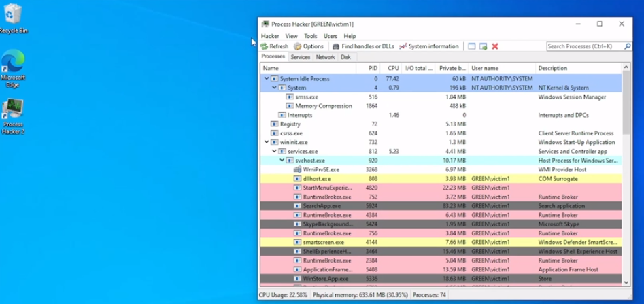Screen dimensions: 644x304
Task: Open the Process Hacker 2 desktop shortcut
Action: coord(13,116)
